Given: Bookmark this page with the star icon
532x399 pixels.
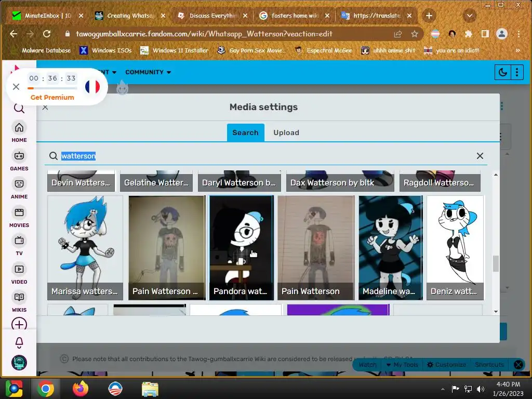Looking at the screenshot, I should tap(414, 34).
